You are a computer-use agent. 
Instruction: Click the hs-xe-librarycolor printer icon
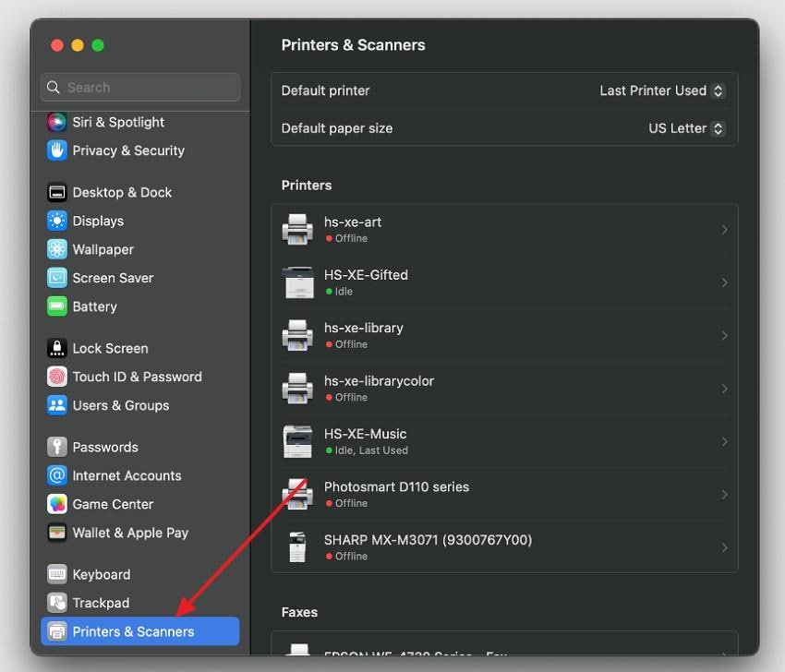point(297,389)
